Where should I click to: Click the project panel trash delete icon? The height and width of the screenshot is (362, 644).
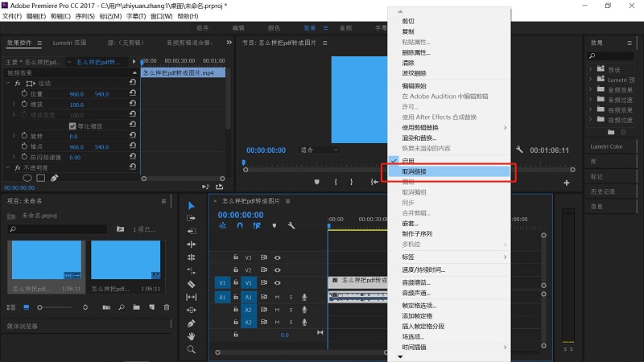[x=167, y=307]
